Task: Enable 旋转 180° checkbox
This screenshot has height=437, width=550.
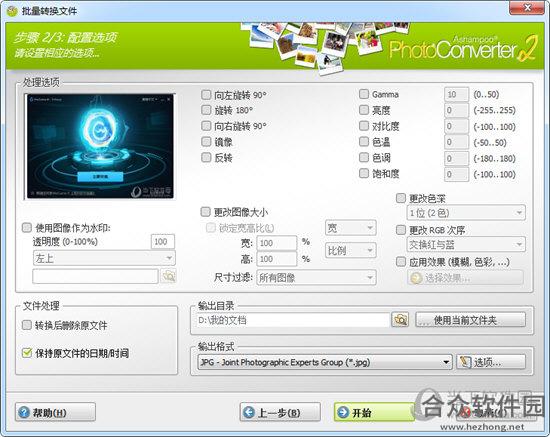Action: (x=206, y=110)
